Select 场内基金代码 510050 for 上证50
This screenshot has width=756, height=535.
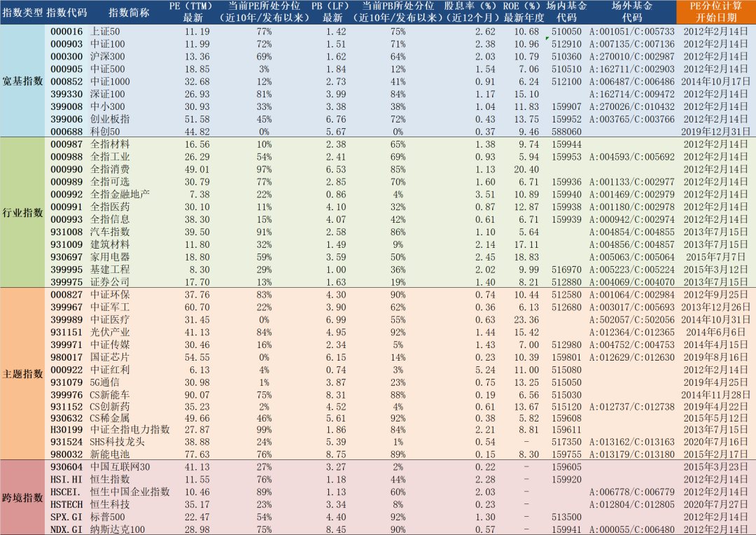(x=565, y=31)
